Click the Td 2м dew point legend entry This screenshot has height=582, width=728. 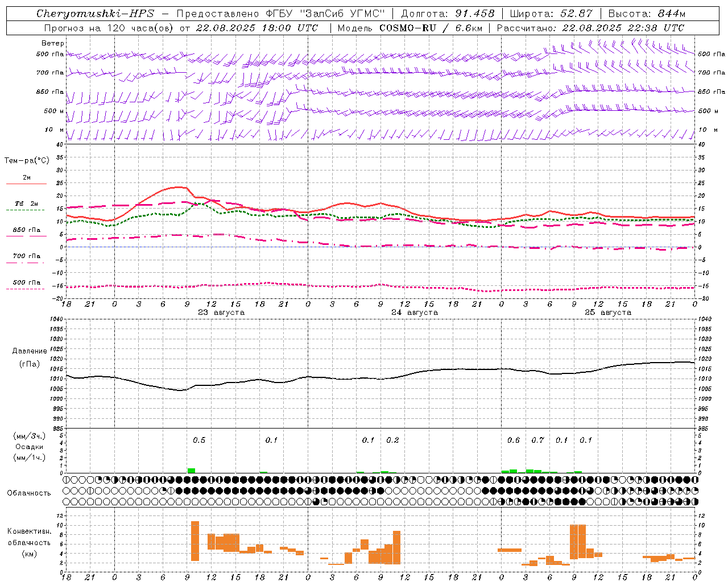point(27,203)
